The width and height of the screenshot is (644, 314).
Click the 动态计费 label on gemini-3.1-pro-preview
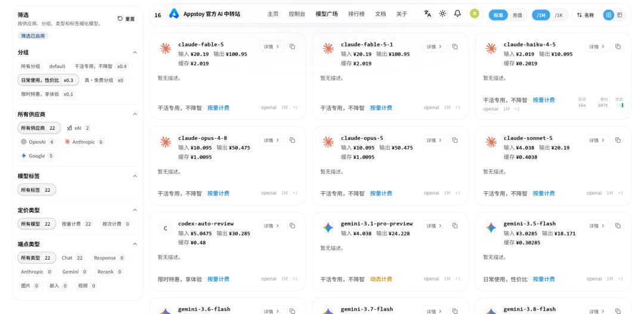[x=381, y=279]
